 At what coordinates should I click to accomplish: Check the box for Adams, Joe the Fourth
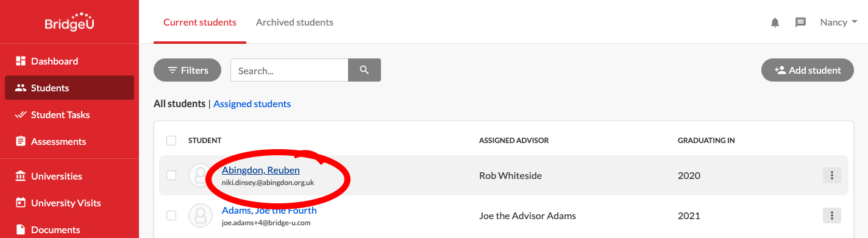click(171, 215)
